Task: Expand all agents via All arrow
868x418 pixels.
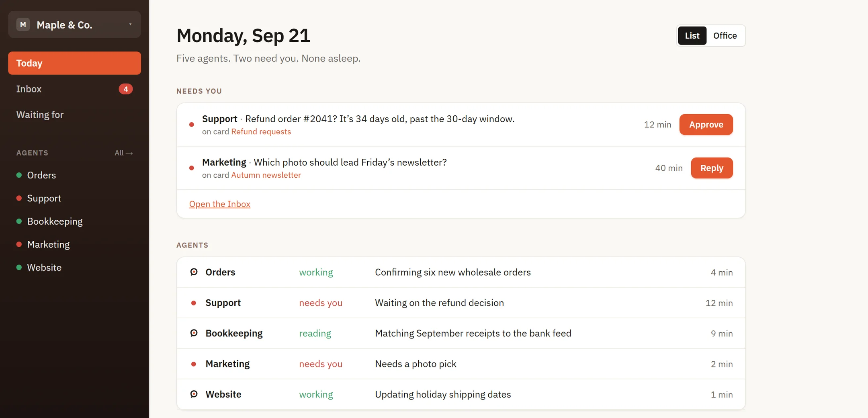Action: coord(124,153)
